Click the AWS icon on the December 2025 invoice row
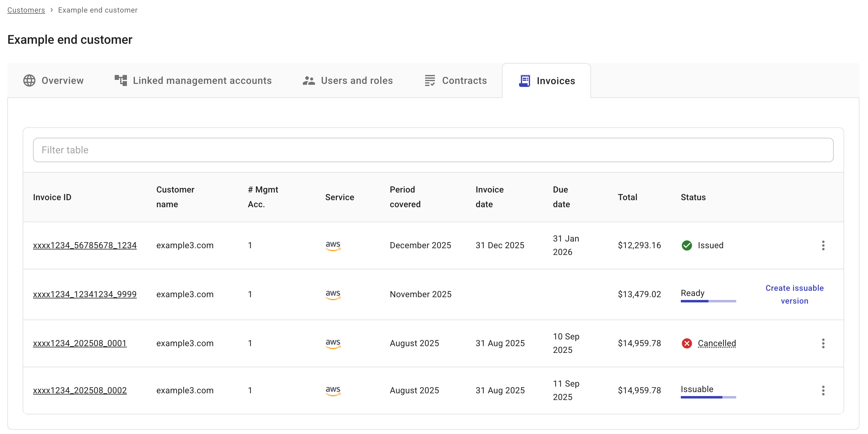Screen dimensions: 868x434 pos(333,245)
